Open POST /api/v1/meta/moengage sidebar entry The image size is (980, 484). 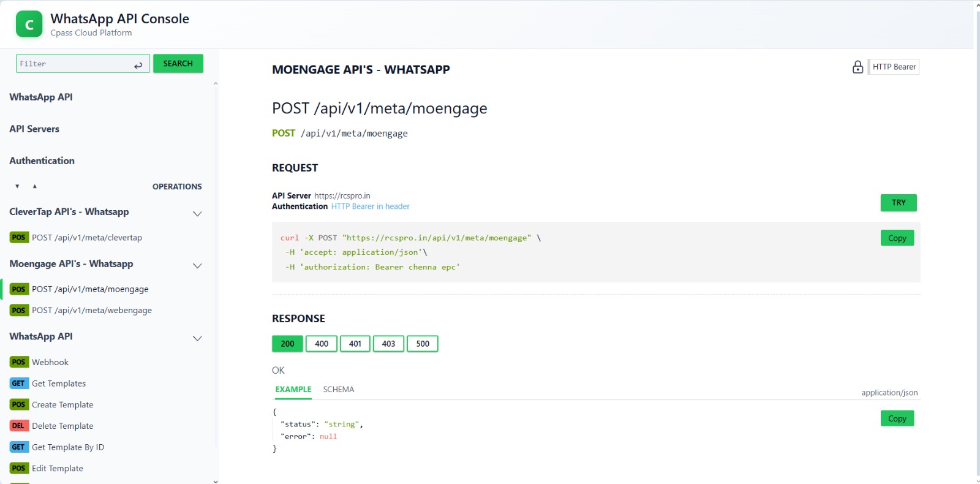point(90,289)
